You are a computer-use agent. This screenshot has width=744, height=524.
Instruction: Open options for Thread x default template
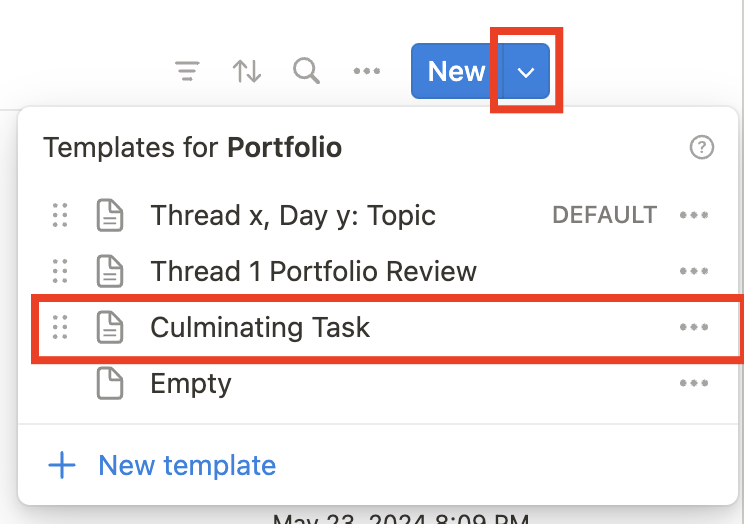tap(694, 215)
